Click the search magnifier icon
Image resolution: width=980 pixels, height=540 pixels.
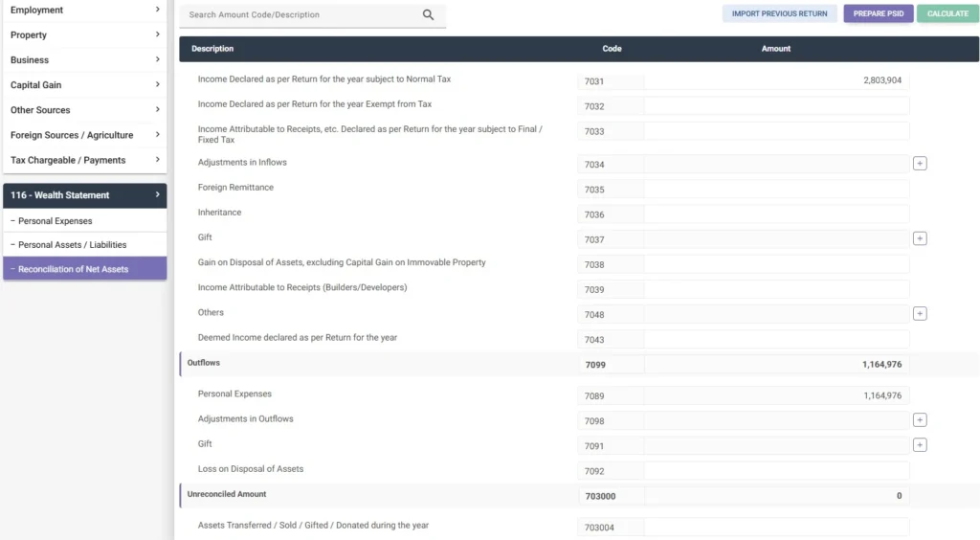(x=428, y=14)
